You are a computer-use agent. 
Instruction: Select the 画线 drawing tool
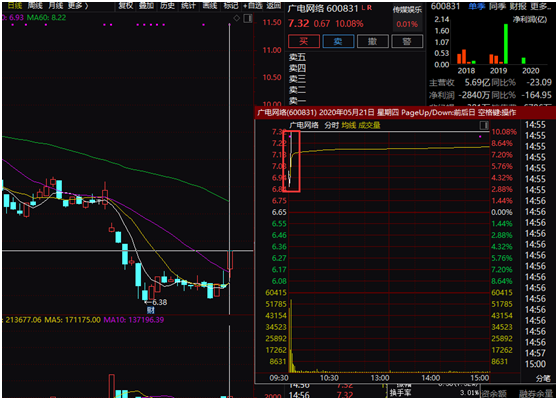210,6
